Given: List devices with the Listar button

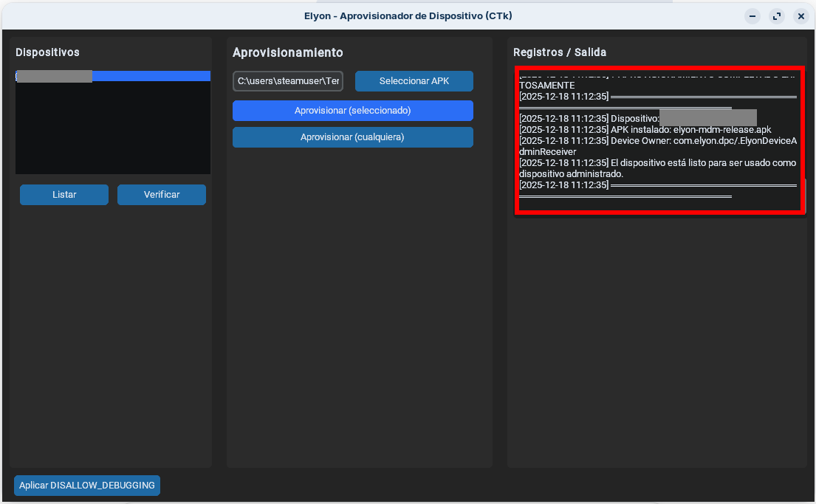Looking at the screenshot, I should tap(64, 195).
